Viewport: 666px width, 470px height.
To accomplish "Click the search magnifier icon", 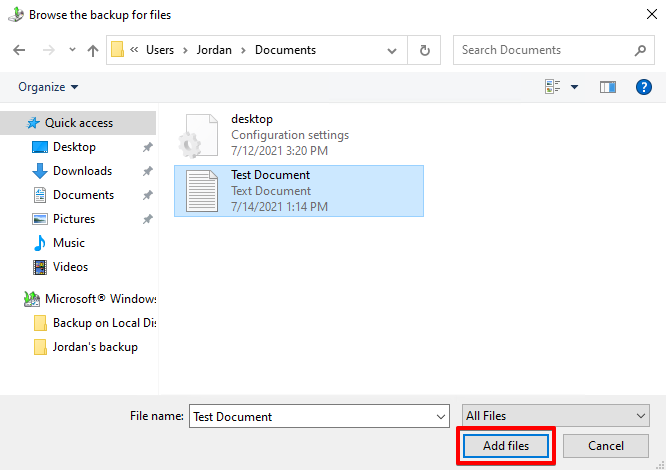I will (641, 51).
